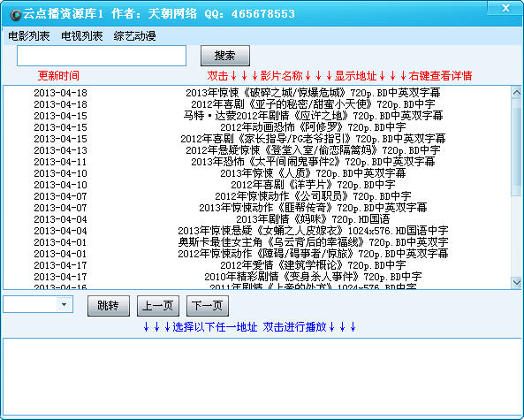
Task: Close the 云点播资源库 window
Action: [x=505, y=8]
